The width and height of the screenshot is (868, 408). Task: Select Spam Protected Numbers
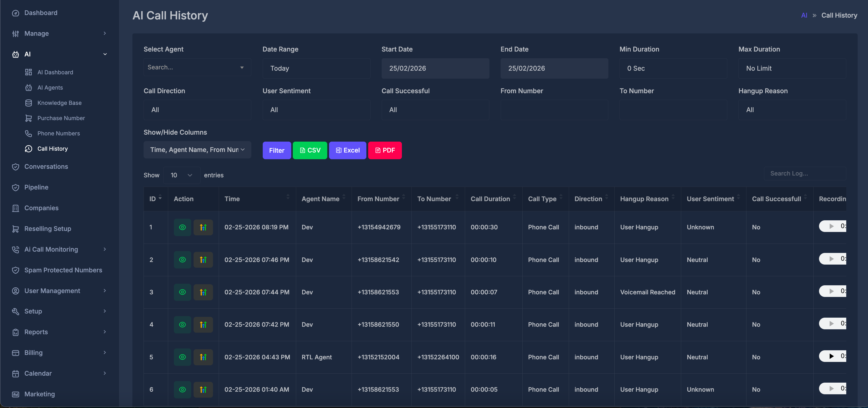pos(63,270)
